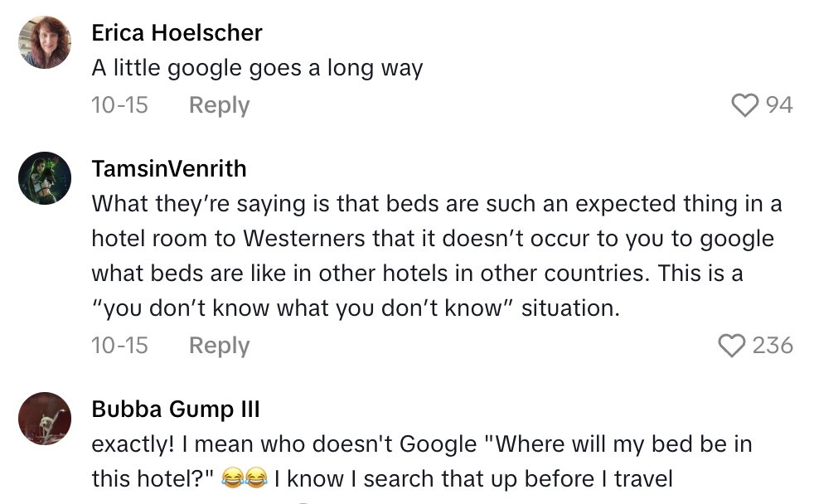
Task: Open Bubba Gump III's profile avatar
Action: [45, 417]
